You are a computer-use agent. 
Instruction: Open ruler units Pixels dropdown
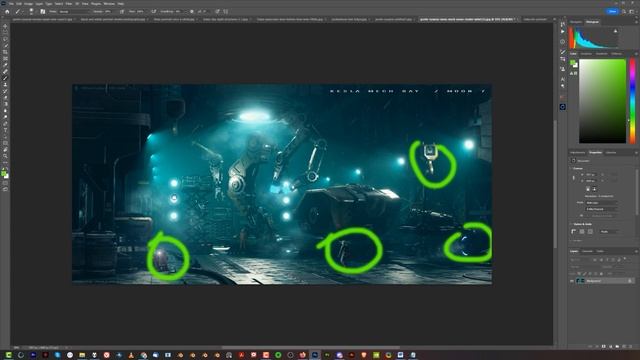(608, 231)
